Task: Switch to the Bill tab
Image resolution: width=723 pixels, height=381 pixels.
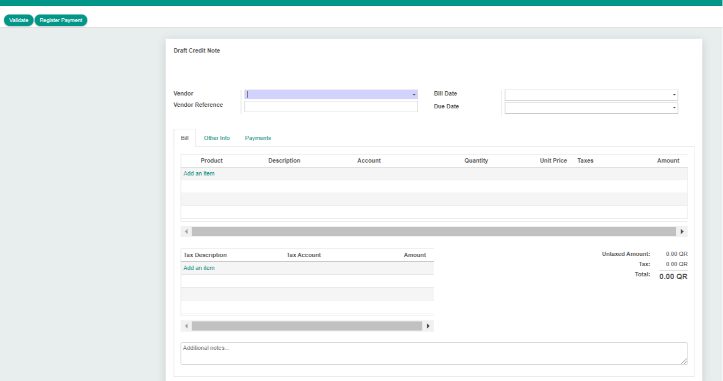Action: 184,138
